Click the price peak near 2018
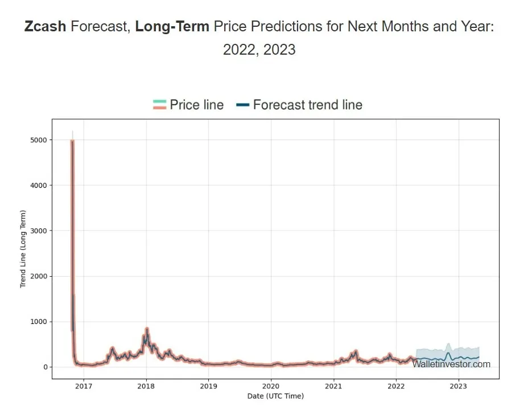The image size is (532, 410). click(x=147, y=329)
